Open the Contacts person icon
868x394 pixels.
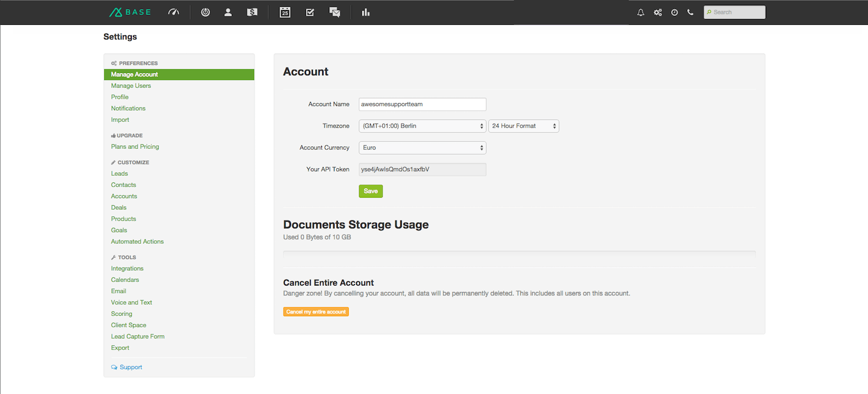(x=228, y=12)
